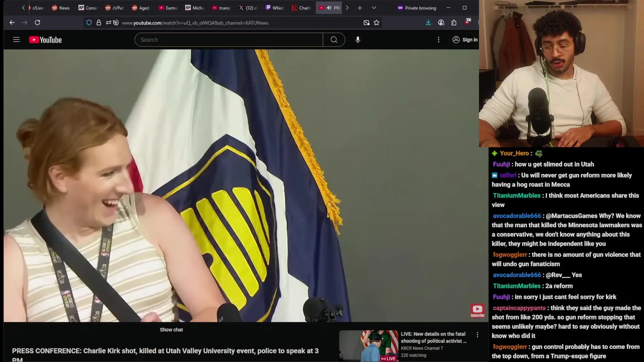Viewport: 644px width, 362px height.
Task: Switch to the Aged reddit tab
Action: tap(141, 8)
